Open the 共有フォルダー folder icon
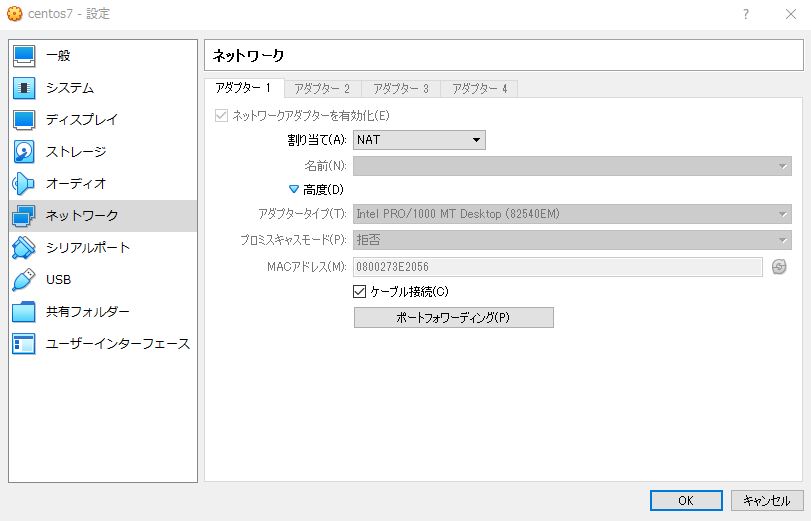Viewport: 811px width, 521px height. click(x=24, y=312)
